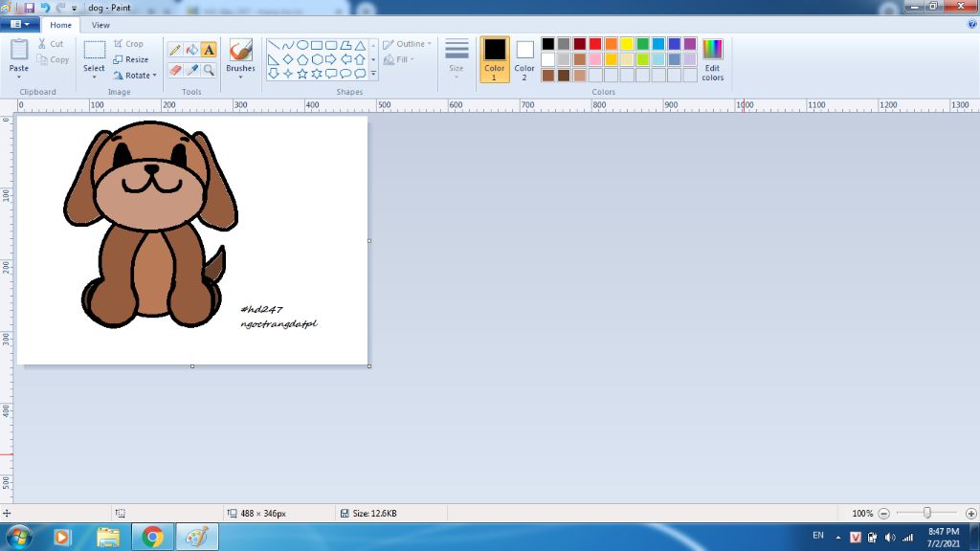The width and height of the screenshot is (980, 551).
Task: Select the Color picker eyedropper tool
Action: coord(191,70)
